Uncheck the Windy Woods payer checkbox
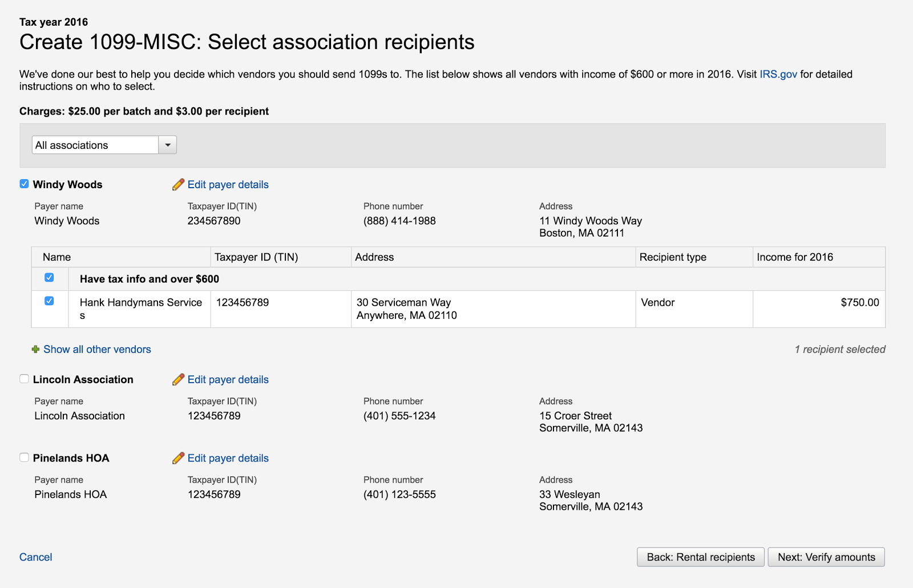 click(x=24, y=184)
